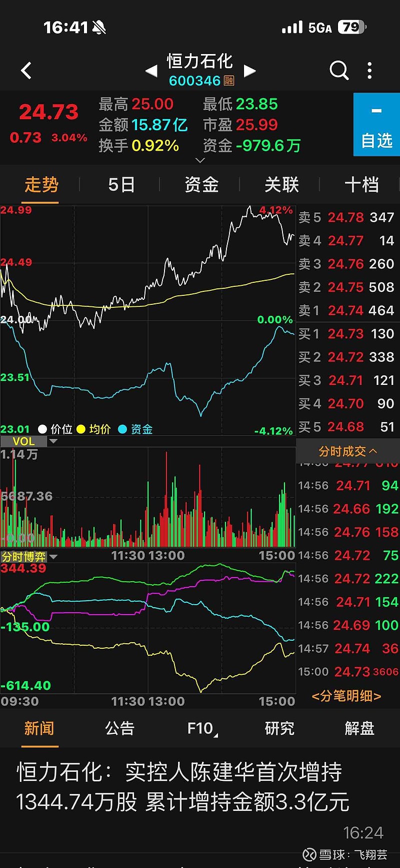Screen dimensions: 400x868
Task: Select the 研究 tab
Action: click(x=280, y=728)
